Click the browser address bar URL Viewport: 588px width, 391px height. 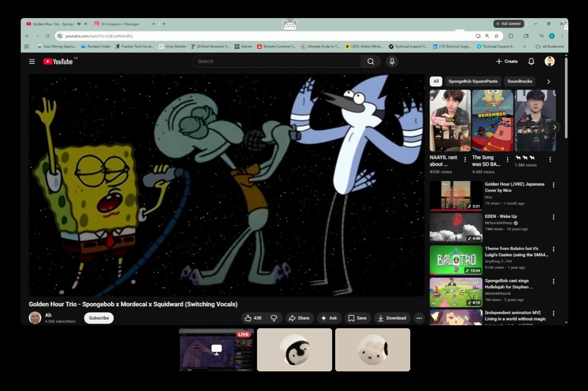(x=99, y=36)
